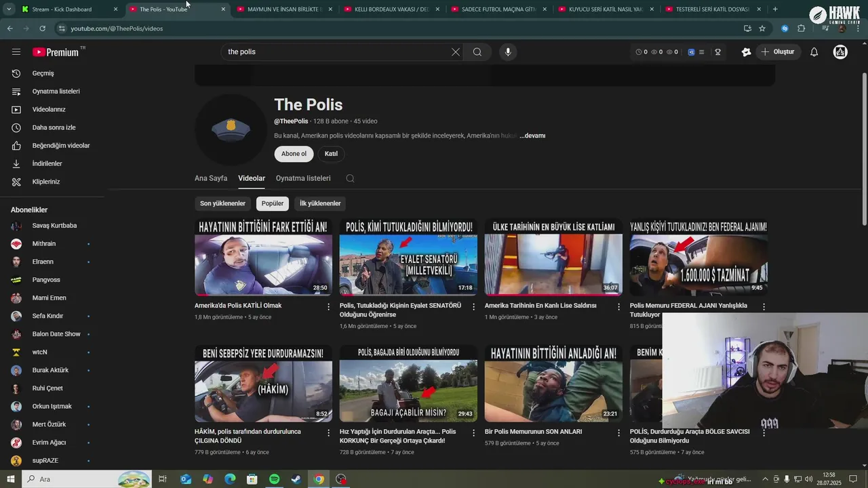Open options for Eyalet SENATÖRÜ video
This screenshot has height=488, width=868.
[x=473, y=307]
